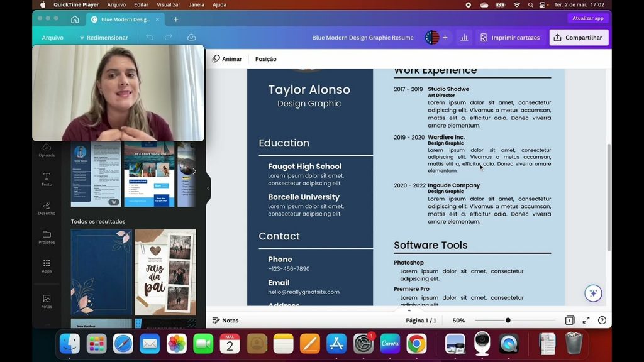Click Spotlight search in menu bar
The image size is (644, 362).
point(531,5)
